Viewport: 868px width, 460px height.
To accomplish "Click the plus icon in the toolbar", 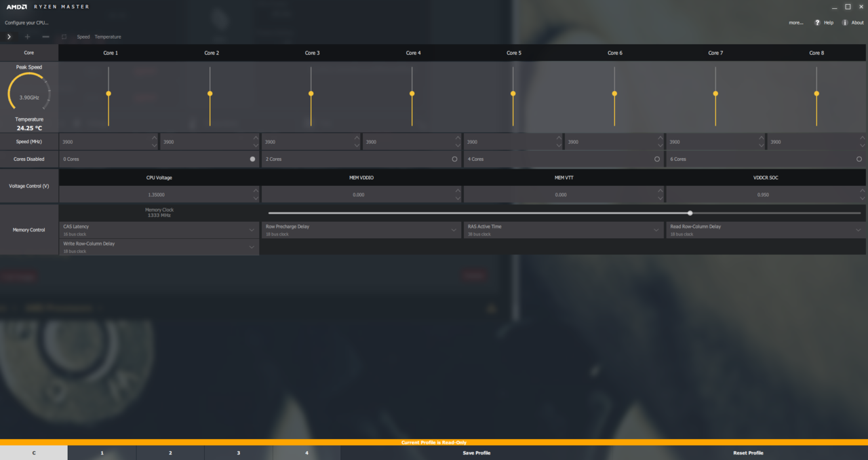I will pos(27,37).
